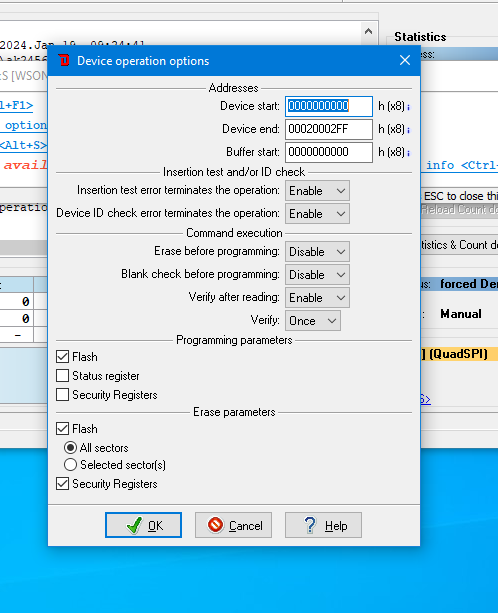
Task: Click the info icon beside Device end
Action: [x=408, y=130]
